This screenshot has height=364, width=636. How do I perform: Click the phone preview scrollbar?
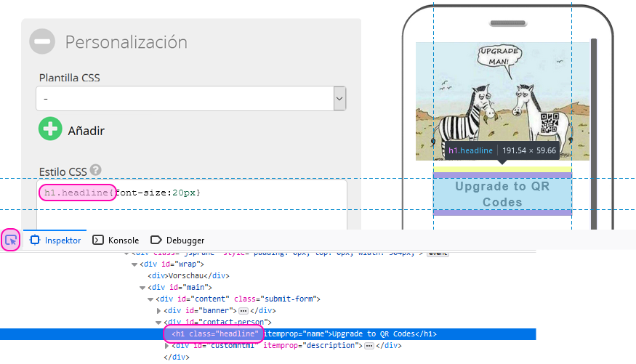593,134
